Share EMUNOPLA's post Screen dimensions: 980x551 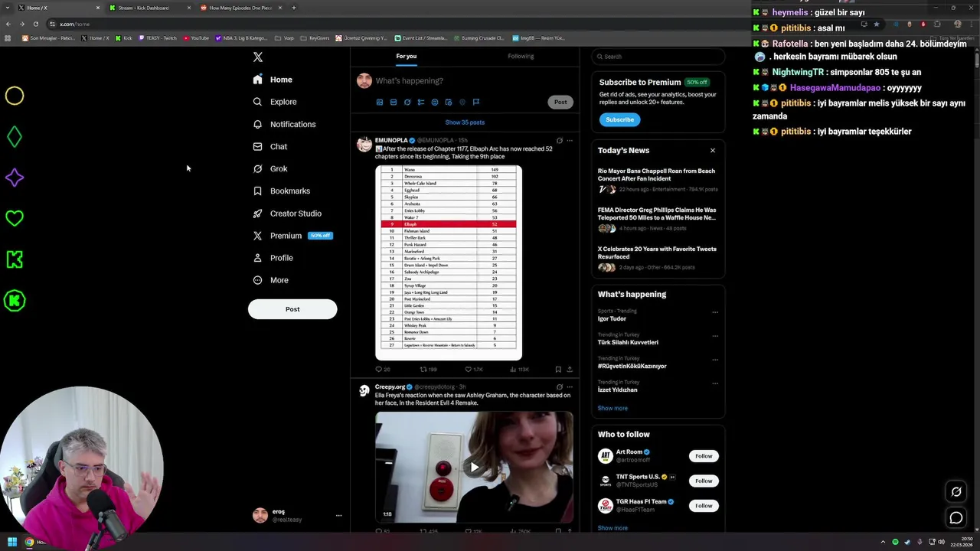click(570, 369)
